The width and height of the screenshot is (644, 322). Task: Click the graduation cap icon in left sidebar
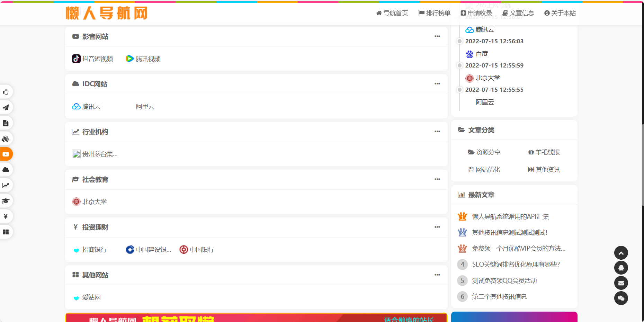click(x=6, y=201)
